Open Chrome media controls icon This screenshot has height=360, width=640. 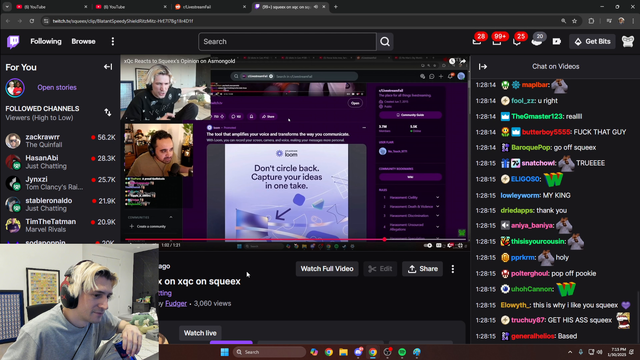(x=609, y=21)
